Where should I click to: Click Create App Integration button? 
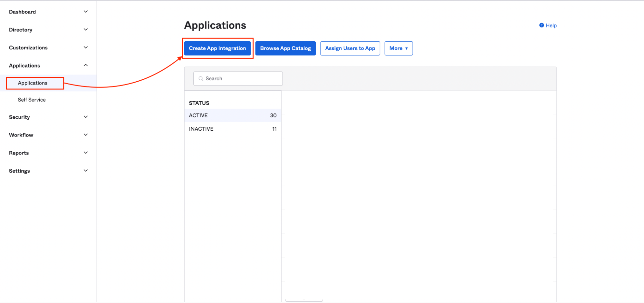click(217, 48)
